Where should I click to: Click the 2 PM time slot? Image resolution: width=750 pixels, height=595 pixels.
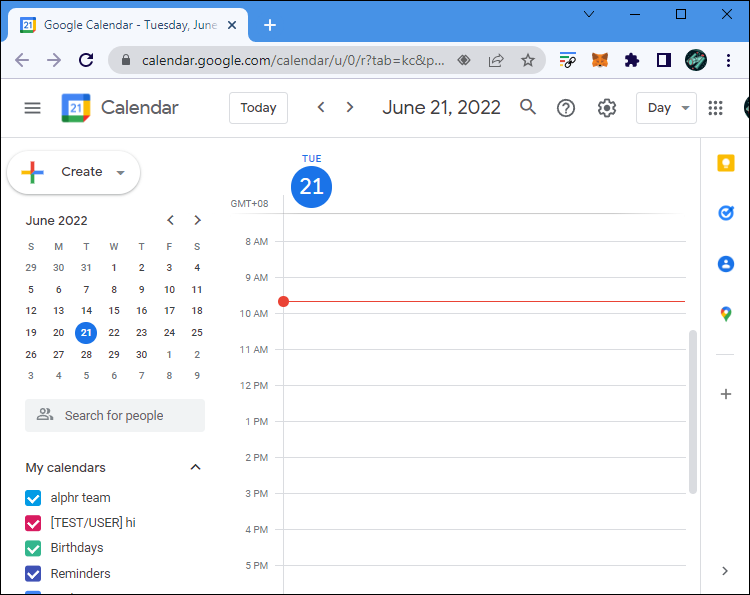coord(485,475)
